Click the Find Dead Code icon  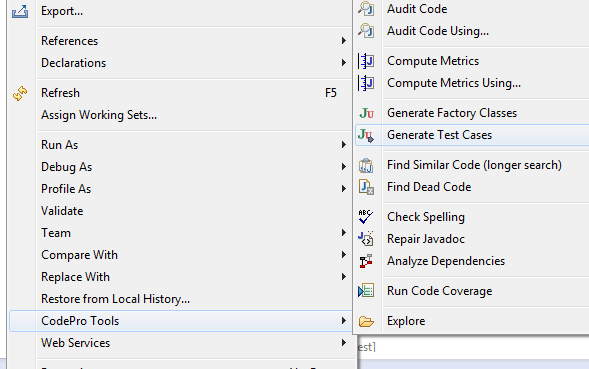click(x=366, y=187)
